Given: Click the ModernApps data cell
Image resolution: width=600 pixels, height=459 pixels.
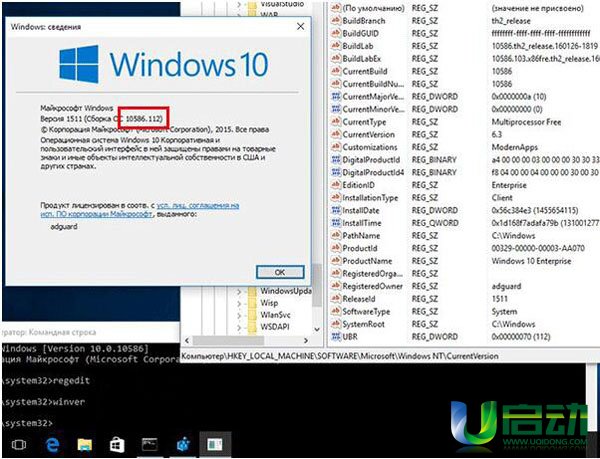Looking at the screenshot, I should [515, 147].
